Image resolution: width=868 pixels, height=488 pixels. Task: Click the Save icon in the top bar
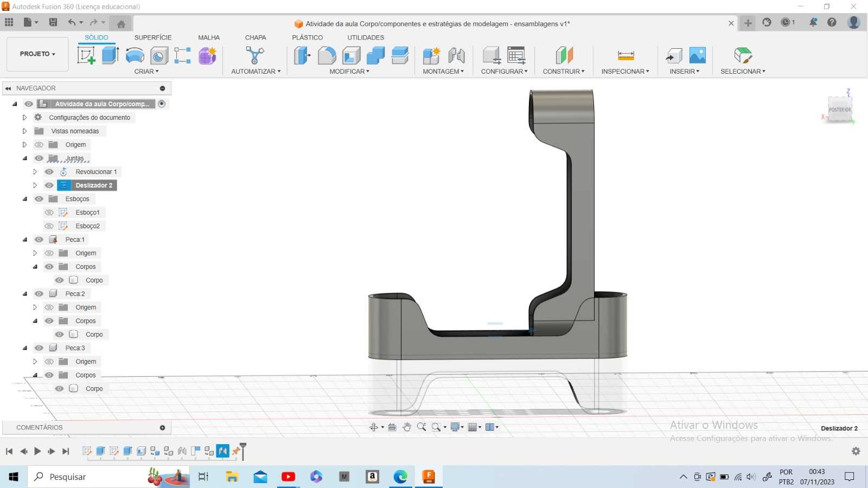pos(53,22)
